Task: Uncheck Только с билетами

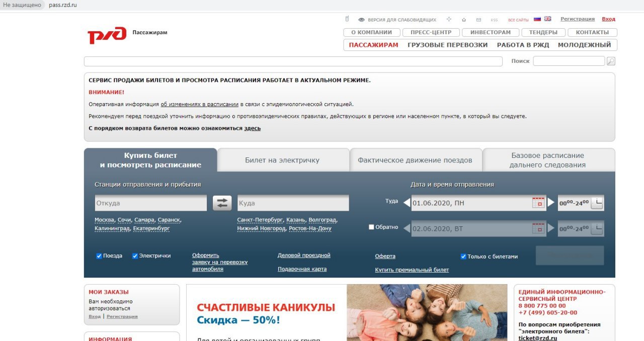Action: coord(463,257)
